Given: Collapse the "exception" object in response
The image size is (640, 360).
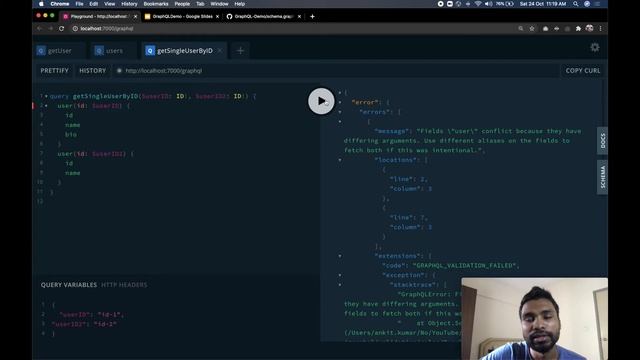Looking at the screenshot, I should tap(340, 275).
